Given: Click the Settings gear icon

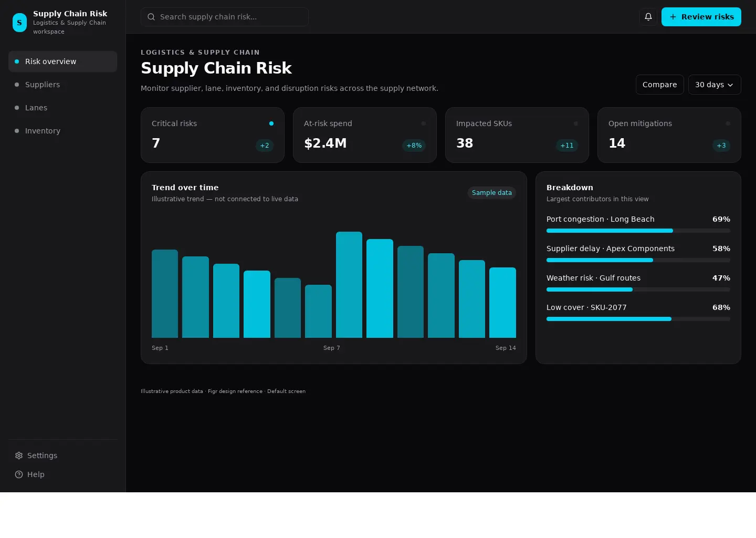Looking at the screenshot, I should pyautogui.click(x=19, y=456).
